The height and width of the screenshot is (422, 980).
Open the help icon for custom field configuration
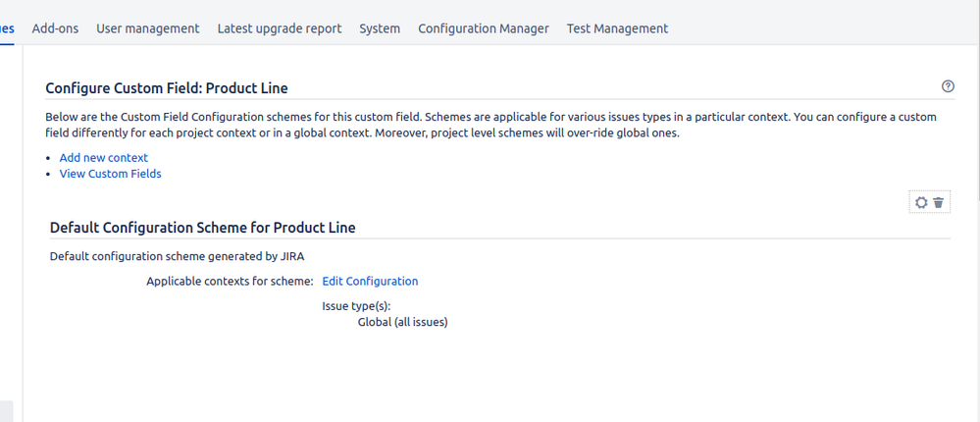(x=948, y=86)
